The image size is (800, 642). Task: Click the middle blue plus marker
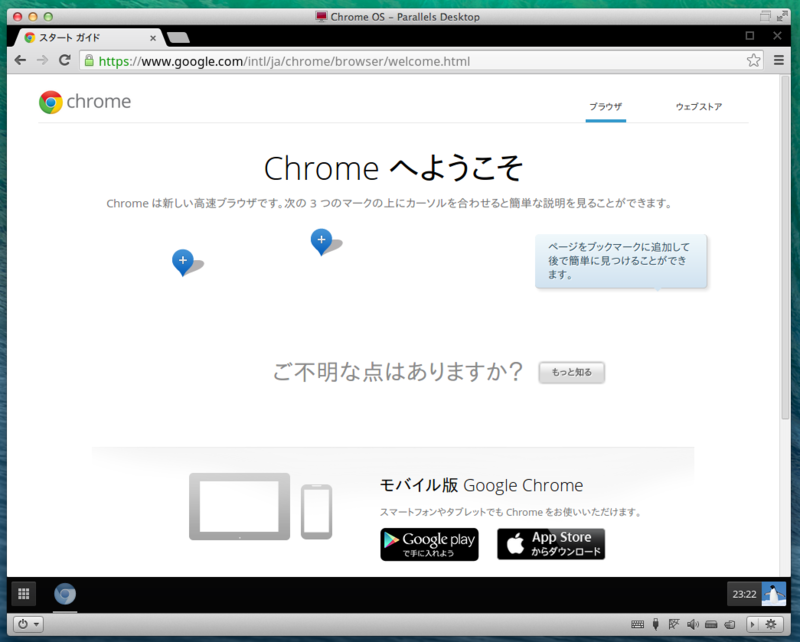pos(321,241)
